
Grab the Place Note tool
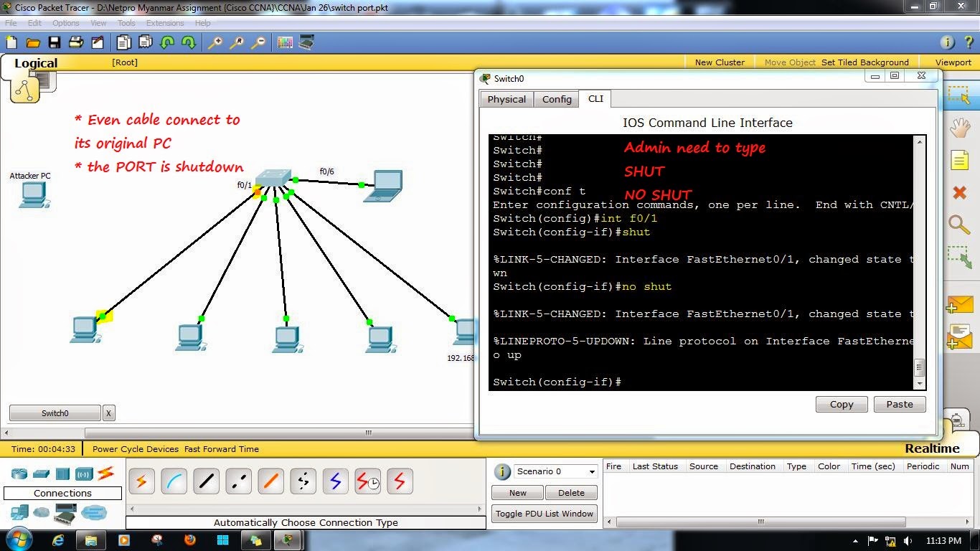click(x=959, y=160)
